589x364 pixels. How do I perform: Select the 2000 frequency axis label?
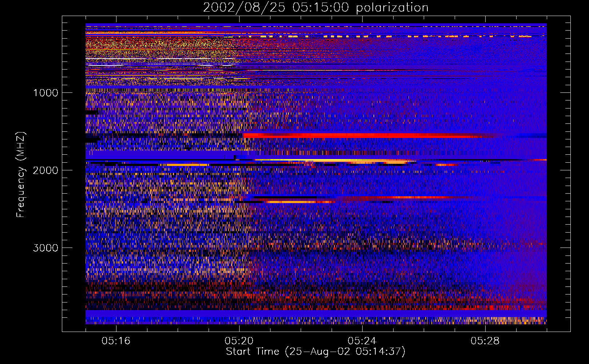(46, 170)
